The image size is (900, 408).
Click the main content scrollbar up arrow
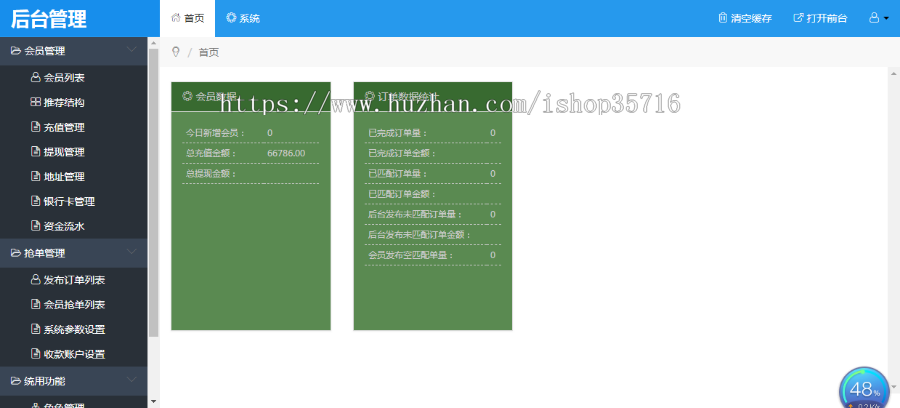[x=894, y=73]
